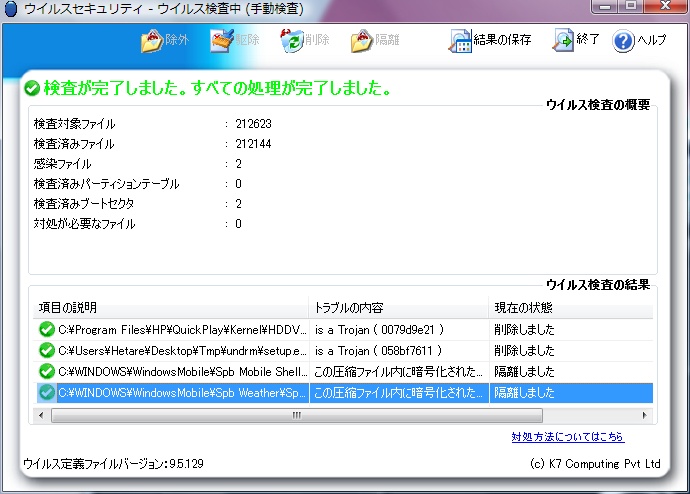690x494 pixels.
Task: Click the 隔離 (quarantine) toolbar icon
Action: coord(362,41)
